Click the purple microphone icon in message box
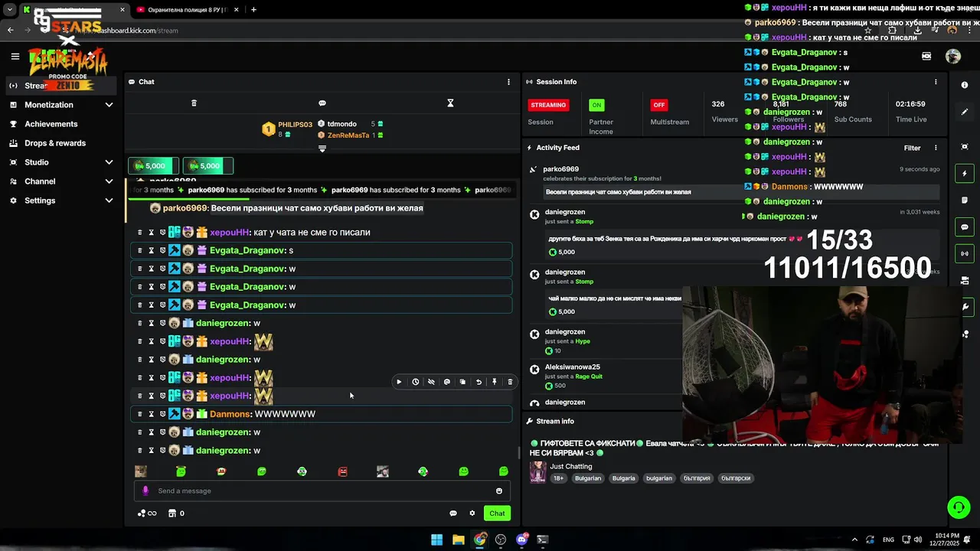Viewport: 980px width, 551px height. click(x=145, y=491)
